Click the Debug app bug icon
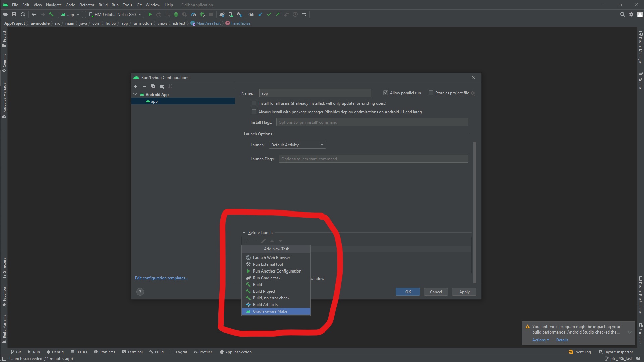This screenshot has width=644, height=362. (x=176, y=14)
